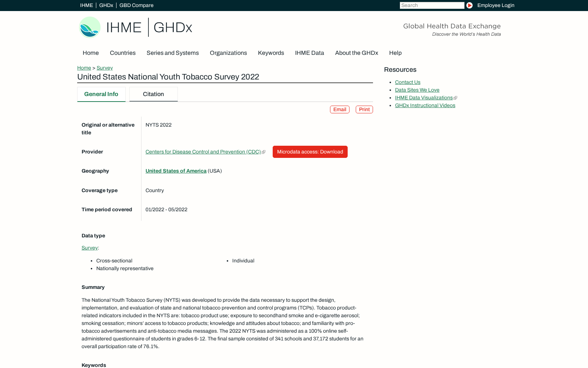Open the GHDx Instructional Videos link
Screen dimensions: 588x368
point(425,105)
